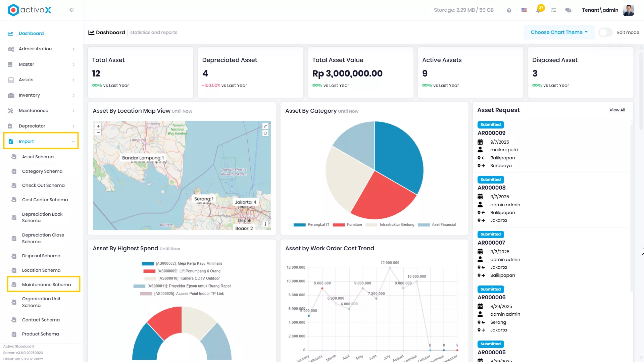This screenshot has width=644, height=362.
Task: Click the Maintenance tools icon
Action: click(x=11, y=111)
